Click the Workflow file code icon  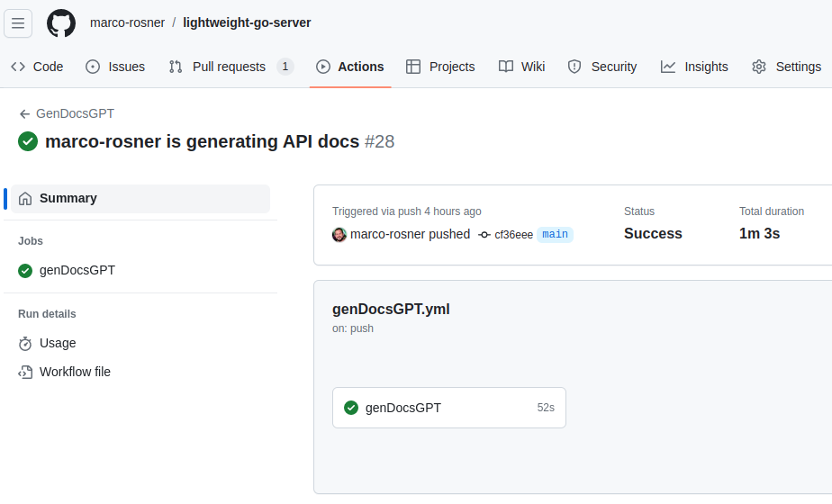pyautogui.click(x=25, y=373)
